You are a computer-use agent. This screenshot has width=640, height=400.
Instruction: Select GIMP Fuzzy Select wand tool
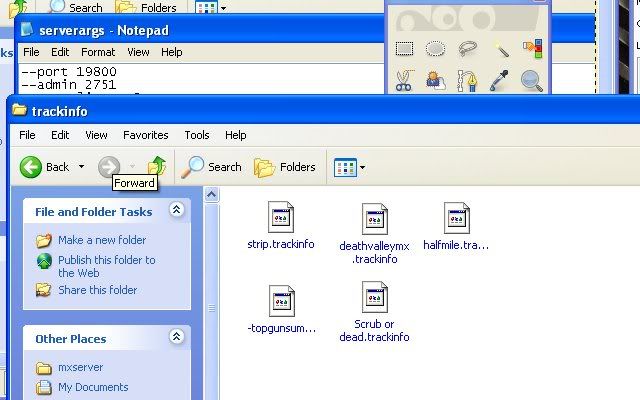[501, 49]
